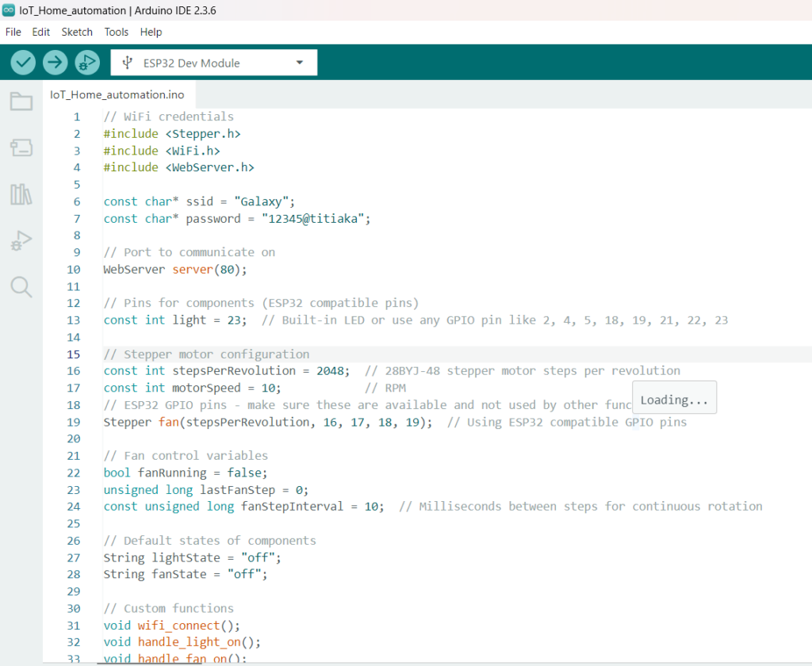Open the Sketch menu
The width and height of the screenshot is (812, 666).
pos(76,32)
